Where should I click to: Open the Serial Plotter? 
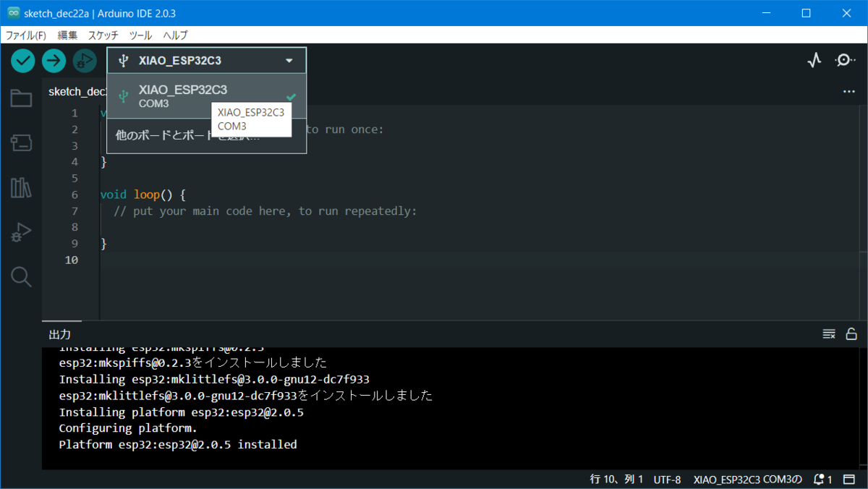tap(814, 61)
